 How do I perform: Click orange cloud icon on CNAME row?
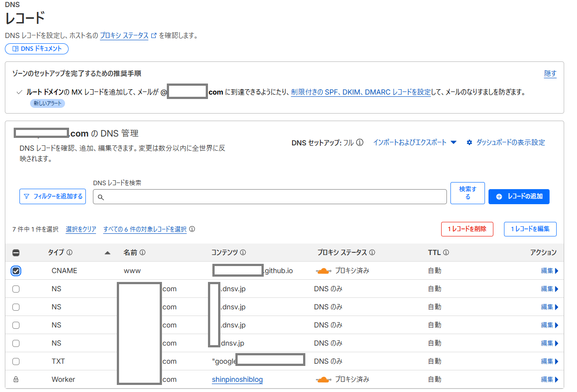(324, 271)
